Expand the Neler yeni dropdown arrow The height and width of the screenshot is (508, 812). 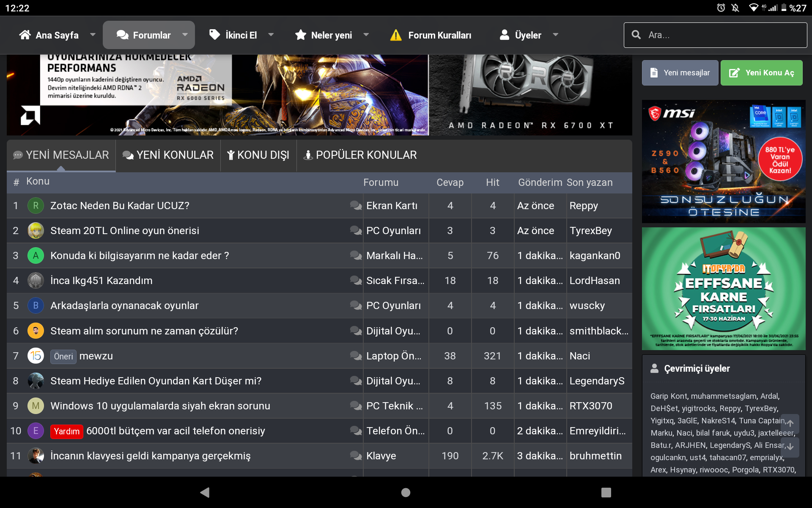coord(366,35)
